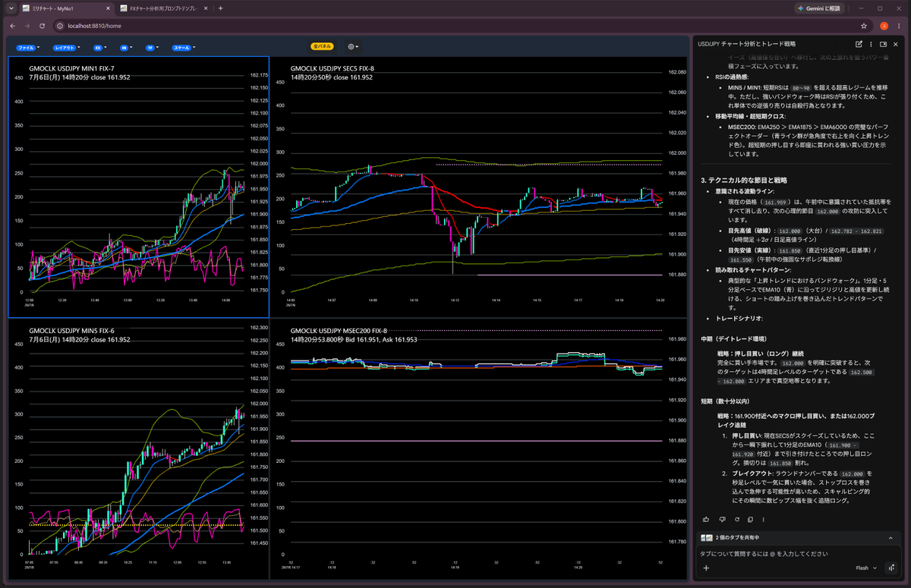Select the GMOCLK USDJPY MIN5 FIX-6 chart panel
The height and width of the screenshot is (588, 911).
(x=138, y=451)
